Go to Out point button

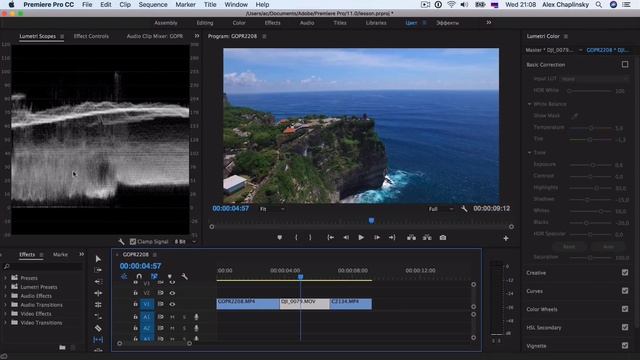click(392, 238)
